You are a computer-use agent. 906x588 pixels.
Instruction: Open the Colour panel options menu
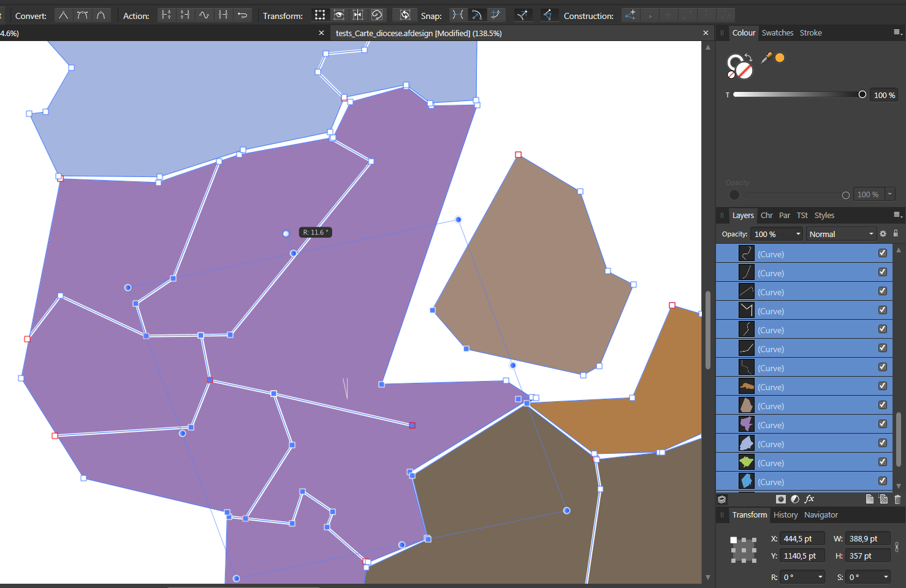pyautogui.click(x=897, y=32)
